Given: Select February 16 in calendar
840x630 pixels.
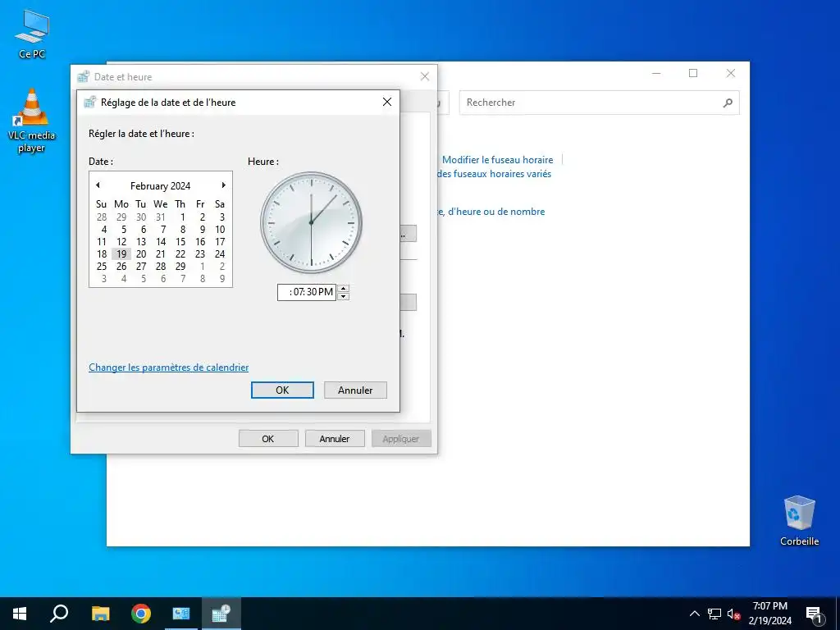Looking at the screenshot, I should coord(200,242).
